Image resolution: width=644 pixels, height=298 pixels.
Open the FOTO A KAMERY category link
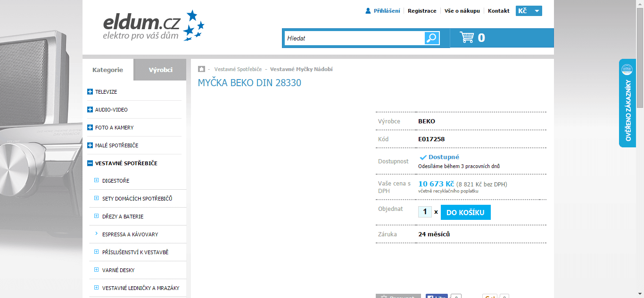115,128
